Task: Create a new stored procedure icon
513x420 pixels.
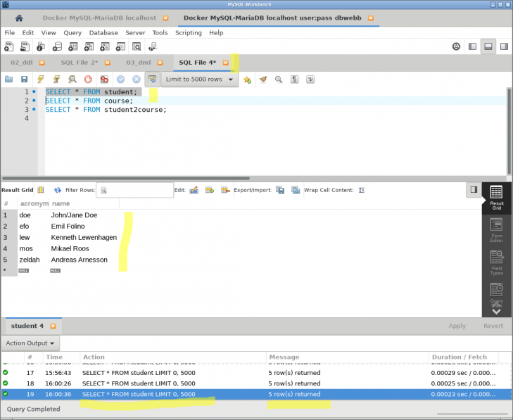Action: pos(105,46)
